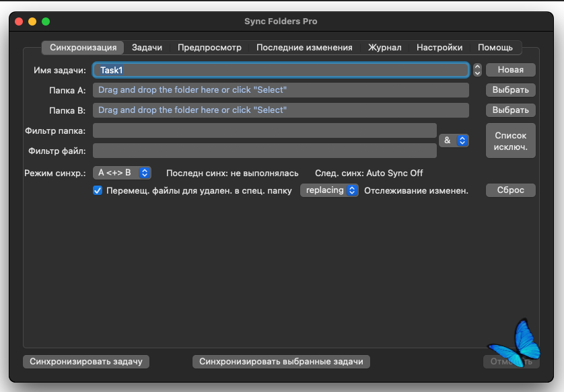Open the Список исключ. exclusion list
Screen dimensions: 564x392
(510, 141)
